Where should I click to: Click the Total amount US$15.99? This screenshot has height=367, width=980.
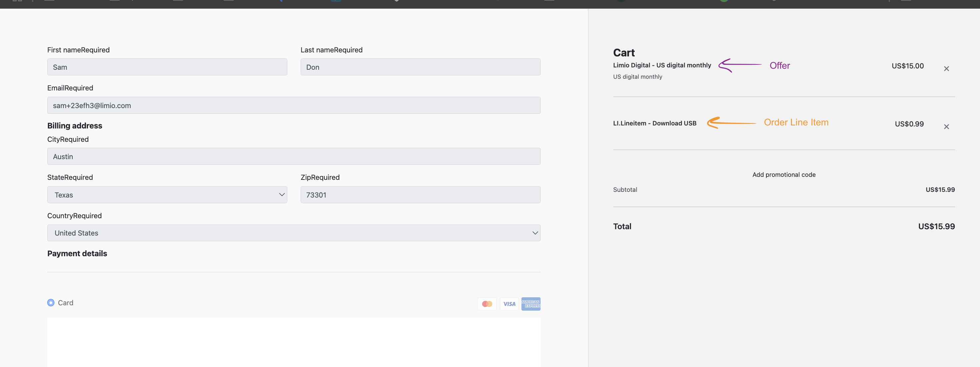click(x=936, y=227)
